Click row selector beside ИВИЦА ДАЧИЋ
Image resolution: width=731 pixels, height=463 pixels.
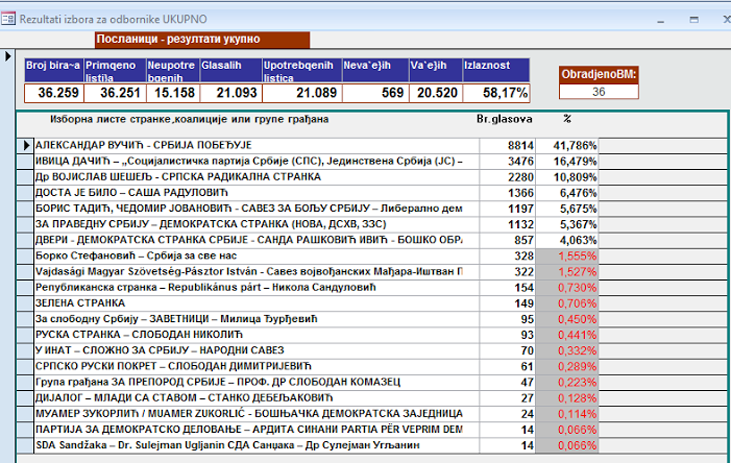coord(26,161)
